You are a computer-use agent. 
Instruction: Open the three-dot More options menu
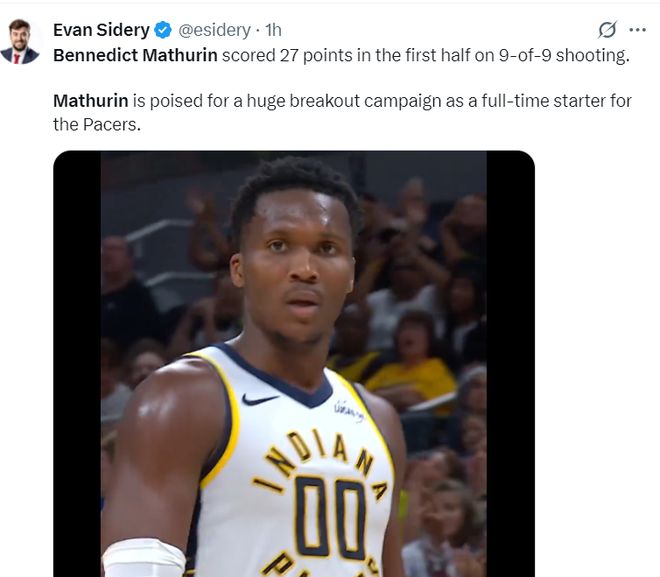point(637,30)
